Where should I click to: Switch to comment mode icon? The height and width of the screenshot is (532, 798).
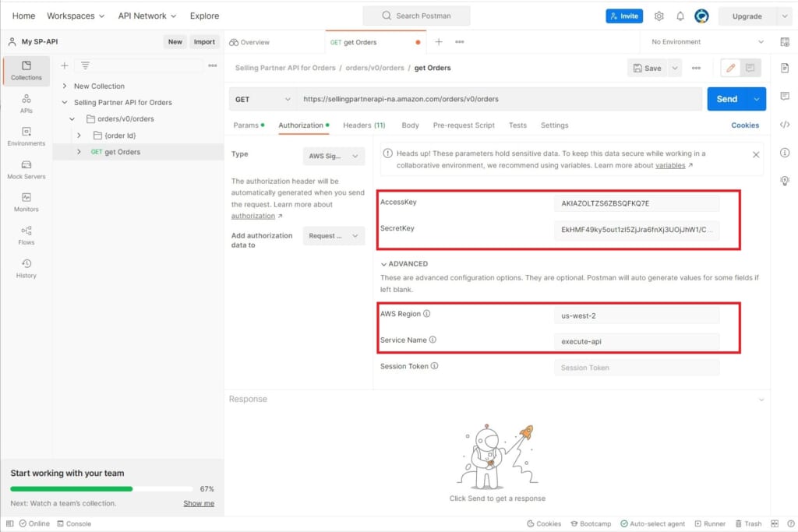(x=750, y=68)
